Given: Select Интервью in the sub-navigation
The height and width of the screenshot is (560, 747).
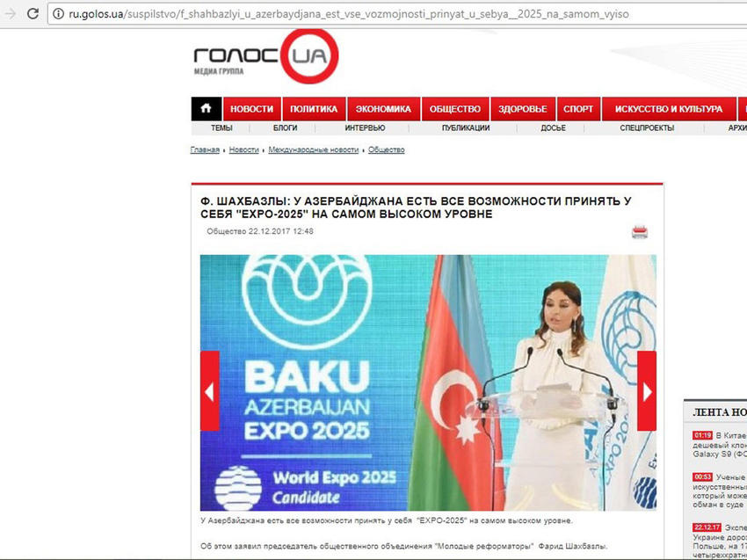Looking at the screenshot, I should pos(365,127).
